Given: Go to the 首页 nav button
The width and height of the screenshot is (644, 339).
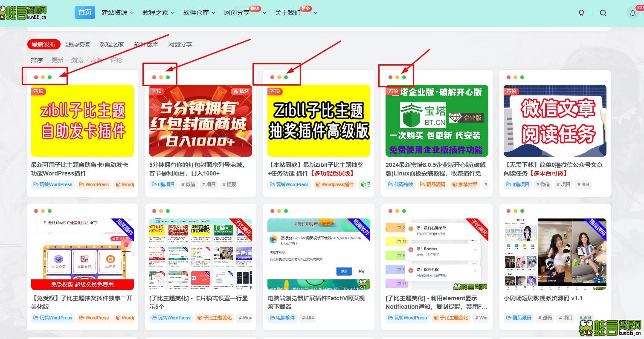Looking at the screenshot, I should [x=85, y=12].
